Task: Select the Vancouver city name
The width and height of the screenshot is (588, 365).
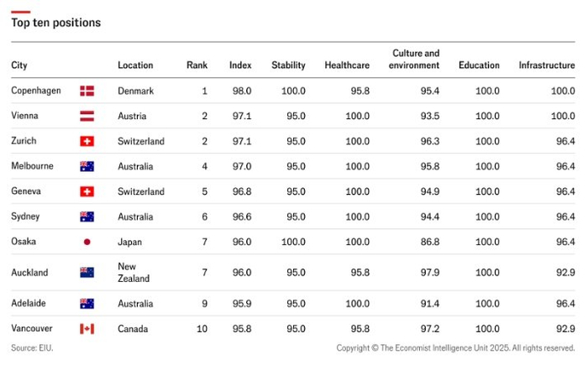Action: pyautogui.click(x=34, y=328)
